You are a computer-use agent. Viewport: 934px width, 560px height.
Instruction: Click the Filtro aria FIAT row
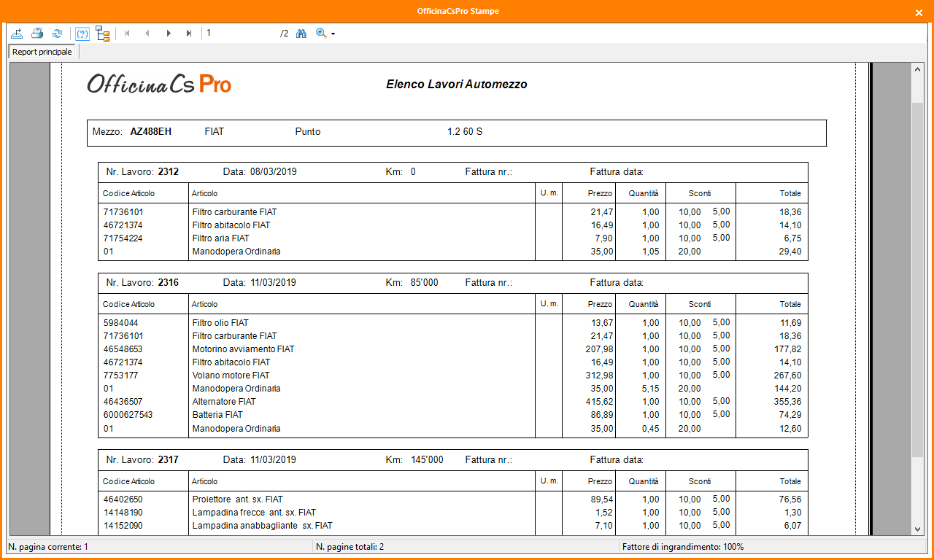coord(452,238)
